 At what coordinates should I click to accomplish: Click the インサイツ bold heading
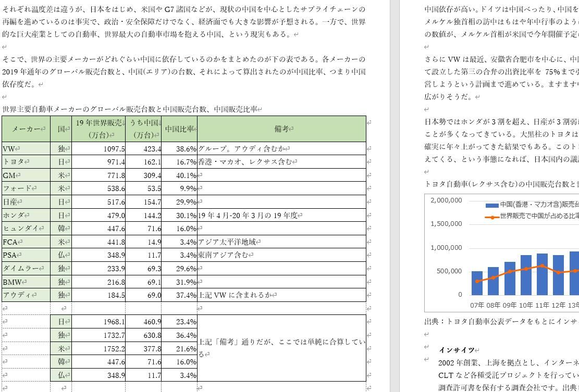point(457,350)
